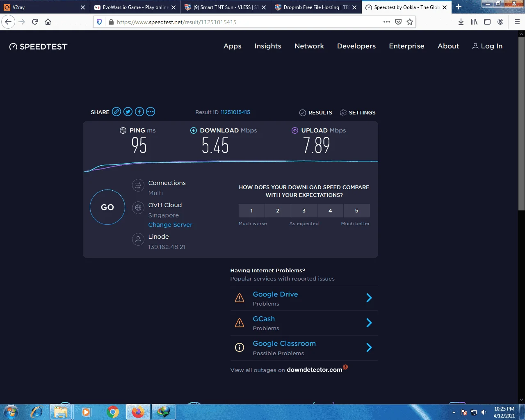Open the Insights menu
The height and width of the screenshot is (420, 525).
268,46
